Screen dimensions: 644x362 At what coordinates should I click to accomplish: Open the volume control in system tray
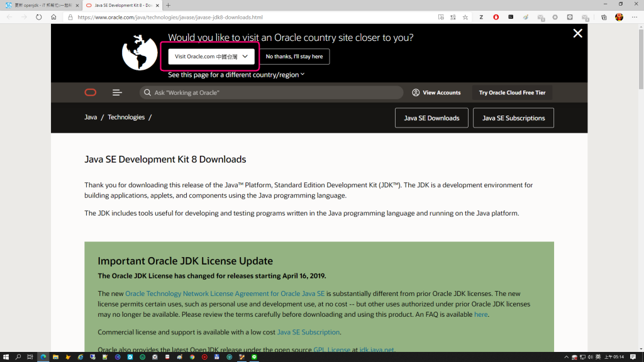tap(590, 357)
